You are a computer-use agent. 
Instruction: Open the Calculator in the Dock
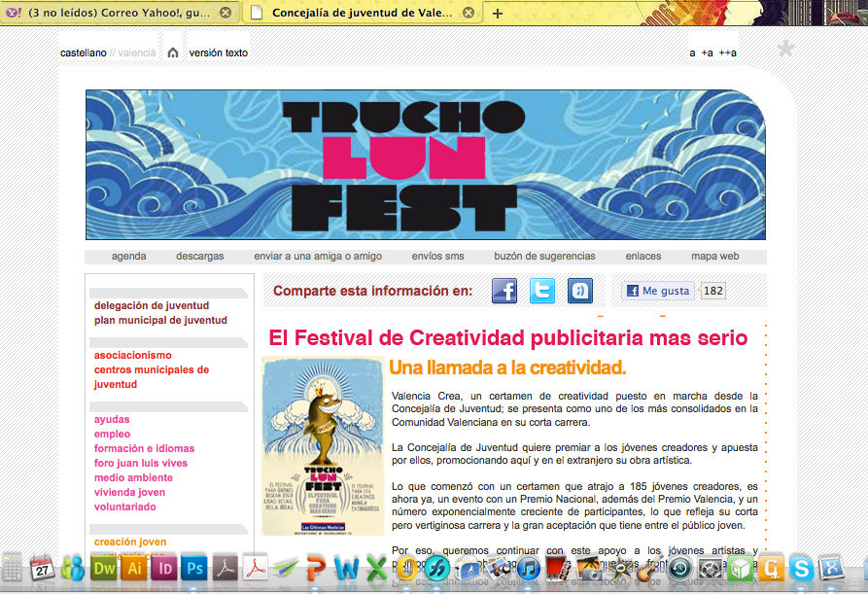click(x=11, y=568)
